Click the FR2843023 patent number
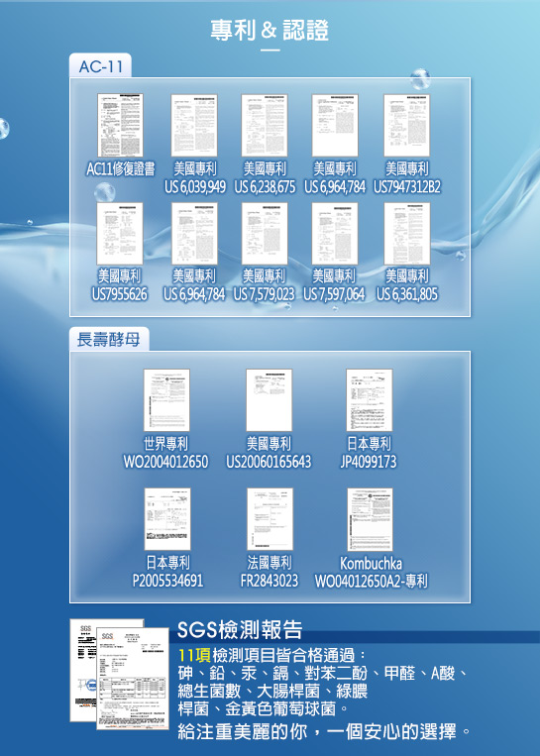 tap(270, 581)
